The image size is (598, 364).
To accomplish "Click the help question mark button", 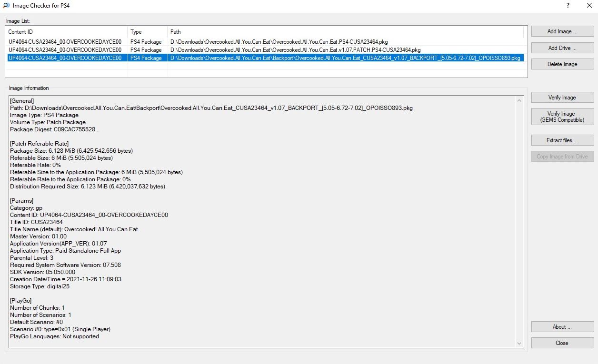I will click(568, 6).
